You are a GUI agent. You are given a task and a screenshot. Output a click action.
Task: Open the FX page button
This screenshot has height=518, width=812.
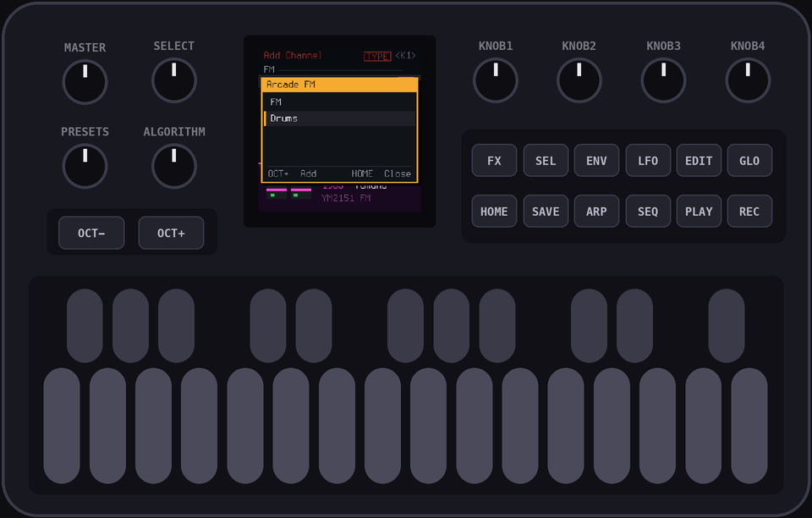tap(494, 161)
